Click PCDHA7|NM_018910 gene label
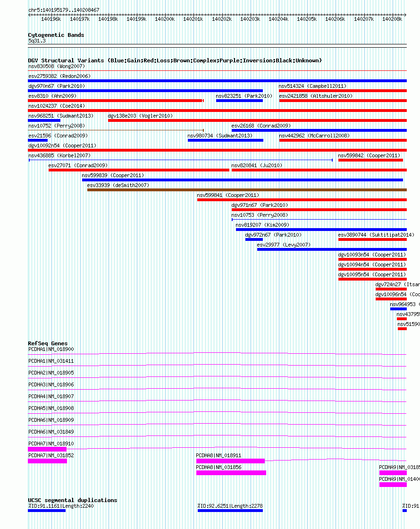 (51, 444)
